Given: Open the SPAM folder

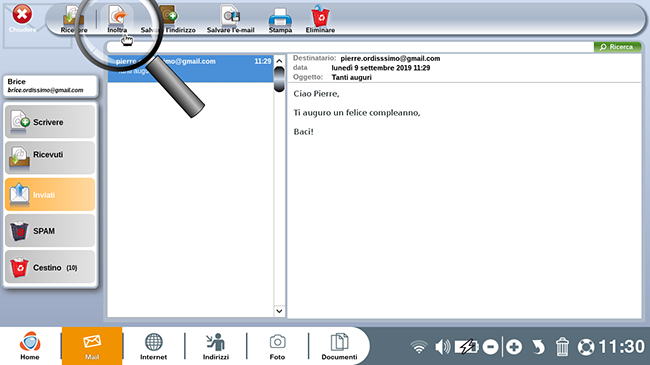Looking at the screenshot, I should (x=50, y=231).
